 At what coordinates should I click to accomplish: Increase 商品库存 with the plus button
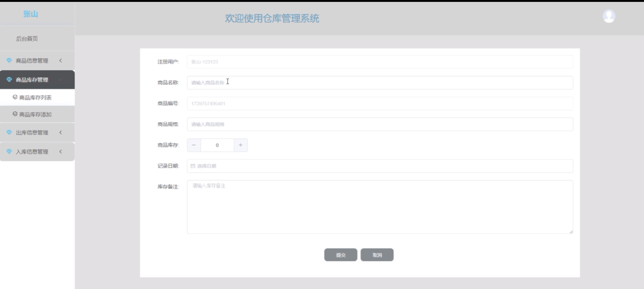[x=241, y=145]
